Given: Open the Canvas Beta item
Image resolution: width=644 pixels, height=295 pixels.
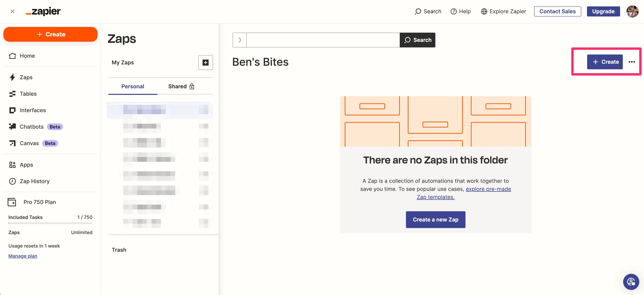Looking at the screenshot, I should coord(29,143).
